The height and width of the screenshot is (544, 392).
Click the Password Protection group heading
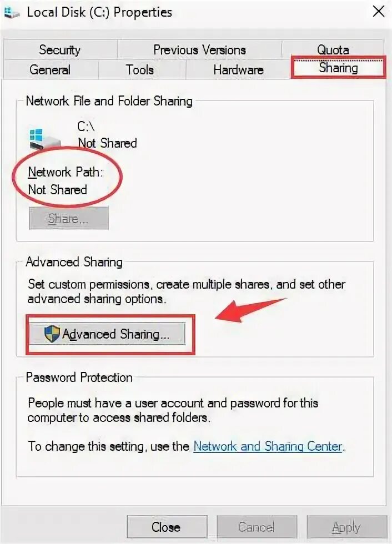[79, 377]
